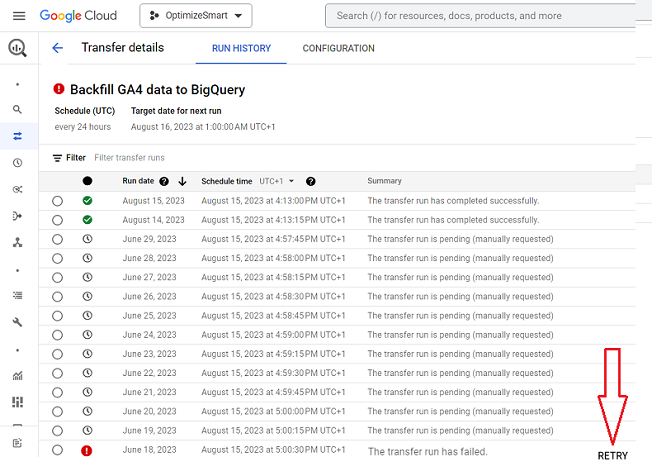Click the 'August 15, 2023 at 4:58:15 PM UTC+1' cell
The image size is (652, 476).
273,277
